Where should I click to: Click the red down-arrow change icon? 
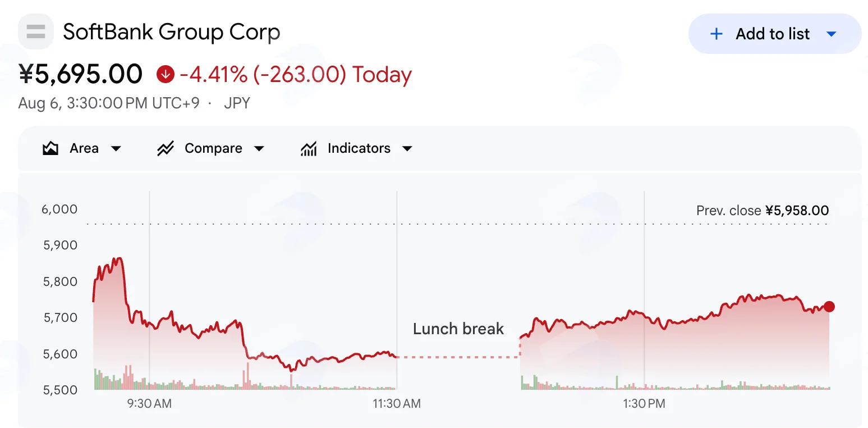pos(166,74)
